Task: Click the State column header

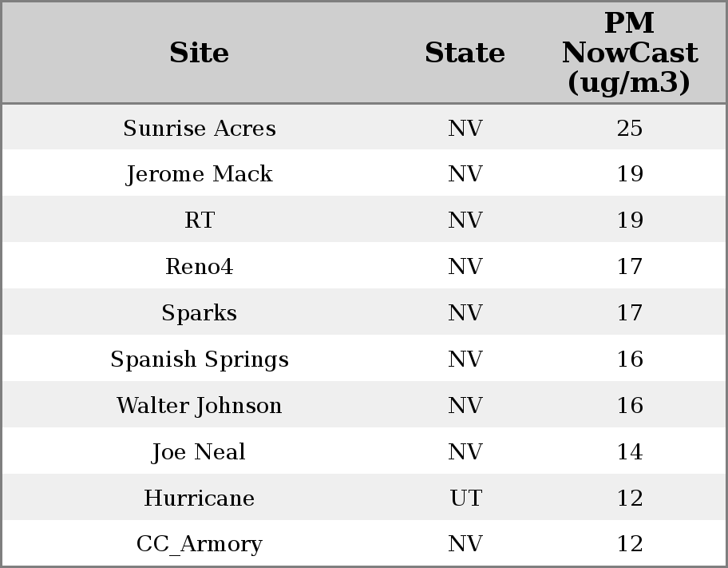Action: pos(465,53)
